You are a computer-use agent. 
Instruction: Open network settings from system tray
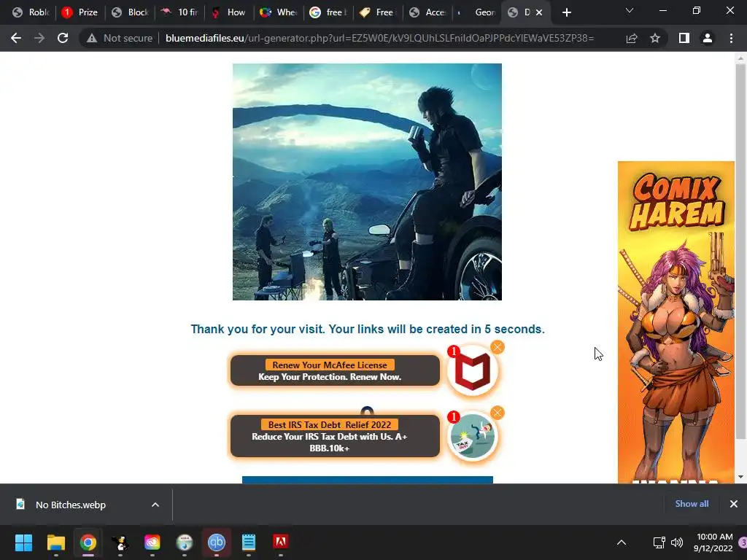[x=659, y=542]
